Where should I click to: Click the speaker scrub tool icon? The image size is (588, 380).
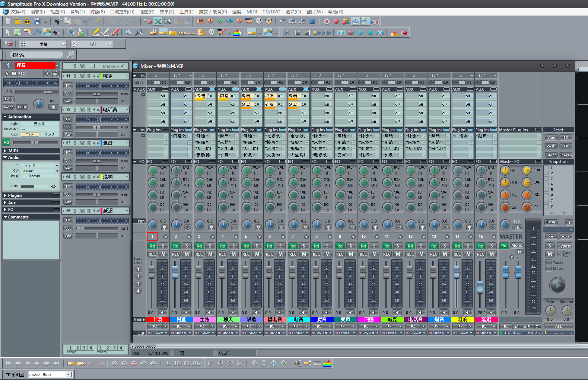click(129, 33)
